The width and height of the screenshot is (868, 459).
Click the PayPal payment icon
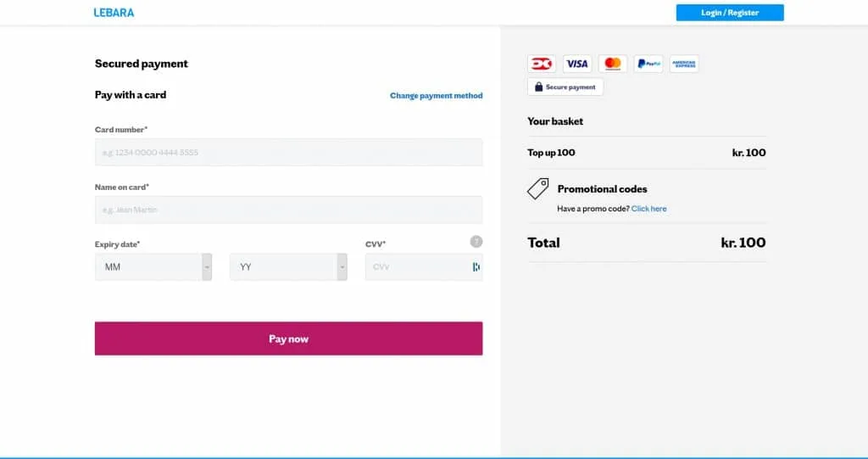(648, 64)
